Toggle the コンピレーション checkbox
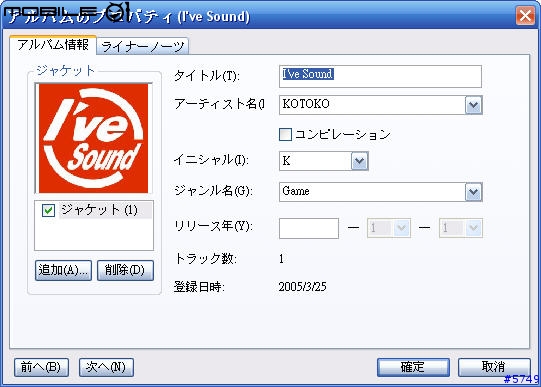This screenshot has height=387, width=541. click(285, 135)
